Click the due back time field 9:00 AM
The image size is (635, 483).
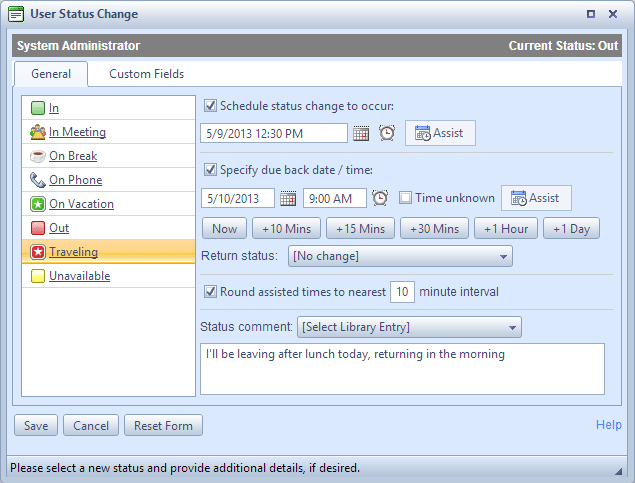[335, 198]
